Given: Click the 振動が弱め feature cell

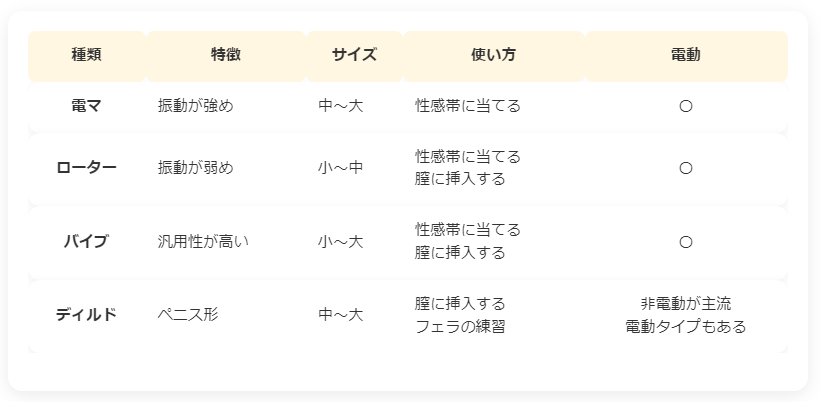Looking at the screenshot, I should click(x=195, y=168).
